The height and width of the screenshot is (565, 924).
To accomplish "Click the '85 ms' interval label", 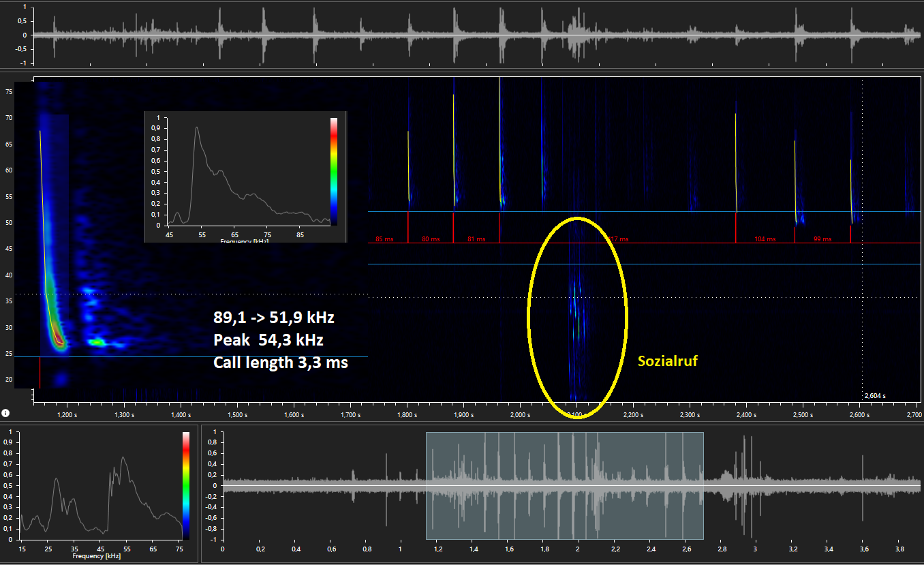I will click(384, 239).
